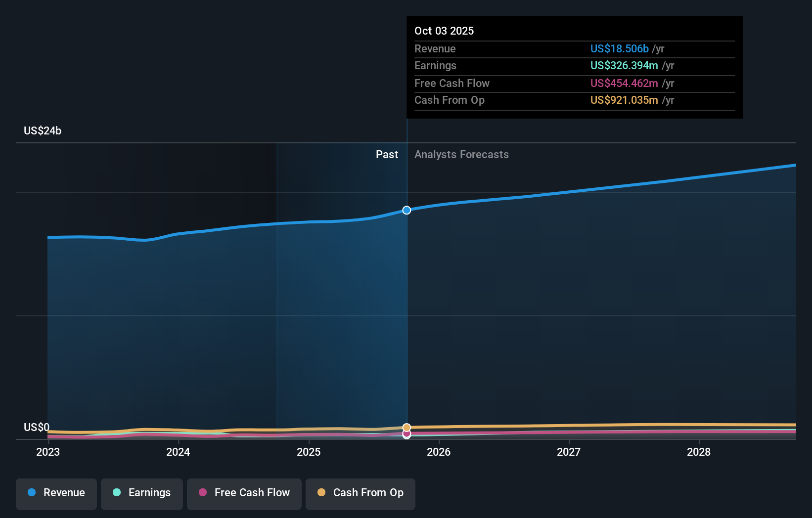Viewport: 812px width, 518px height.
Task: Select the yellow Cash From Op chart marker
Action: click(x=406, y=427)
